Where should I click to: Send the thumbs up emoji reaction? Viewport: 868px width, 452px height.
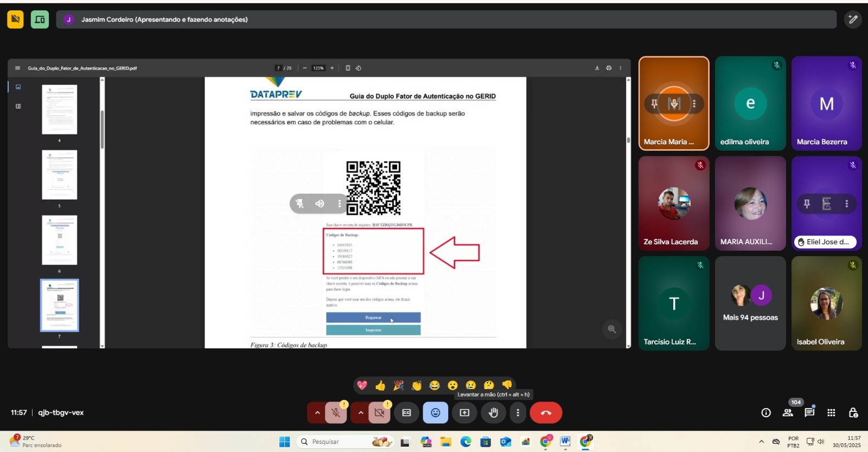[x=380, y=385]
